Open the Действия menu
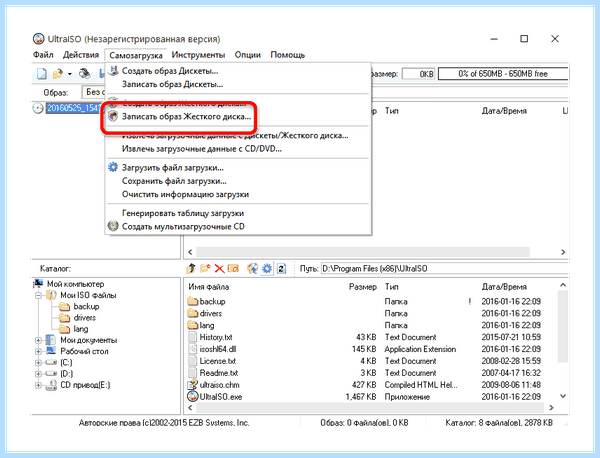Screen dimensions: 600x458 tap(81, 55)
